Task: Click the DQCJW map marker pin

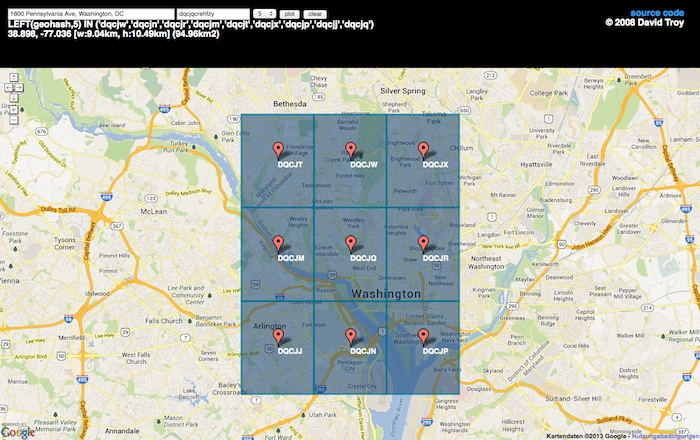Action: coord(351,151)
